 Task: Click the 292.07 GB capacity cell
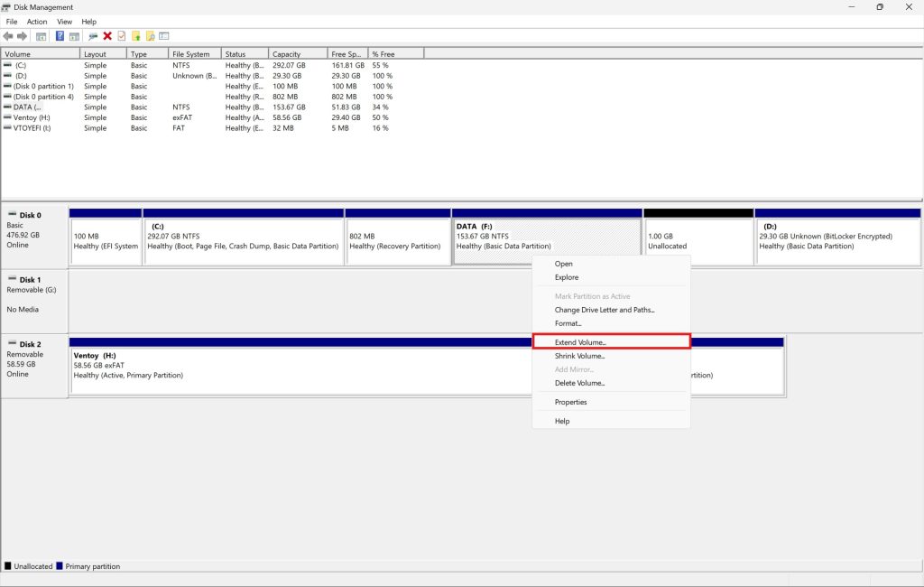[x=289, y=65]
